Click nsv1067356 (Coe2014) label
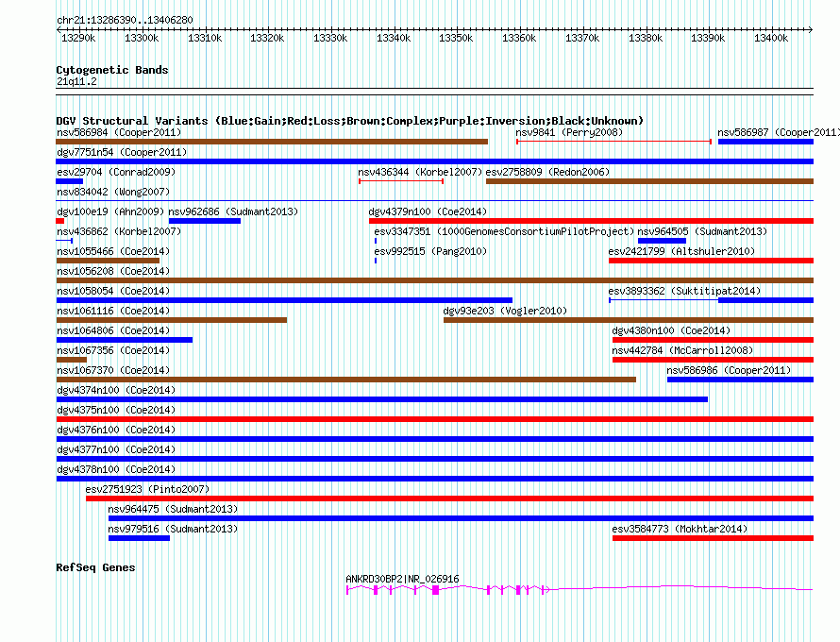Screen dimensions: 840x642 [x=113, y=350]
